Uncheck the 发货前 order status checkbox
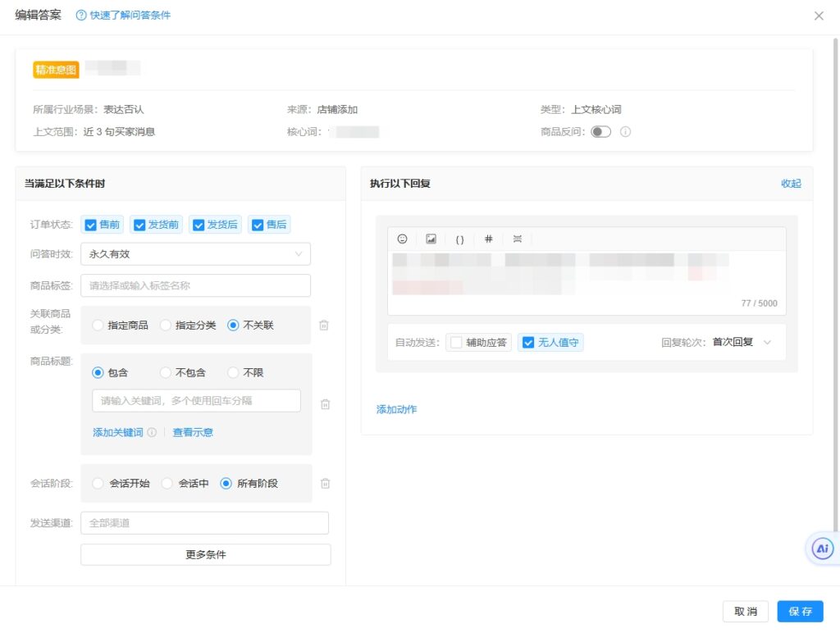This screenshot has width=840, height=633. (139, 224)
